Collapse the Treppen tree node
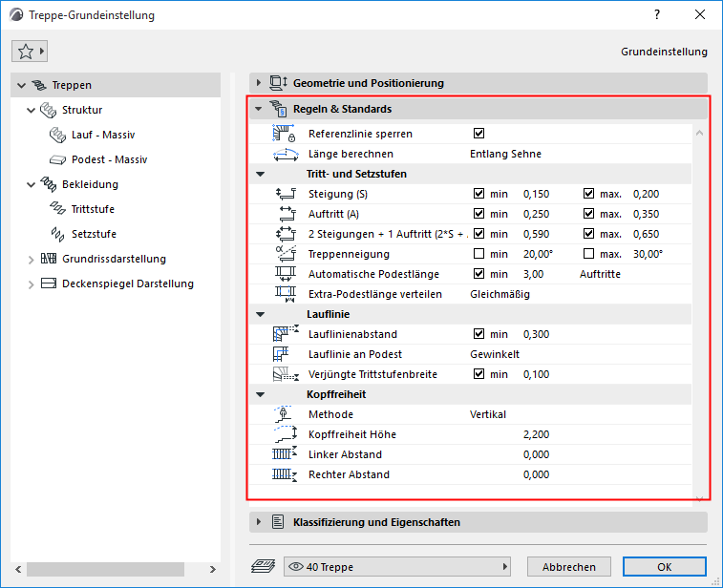723x588 pixels. point(21,85)
